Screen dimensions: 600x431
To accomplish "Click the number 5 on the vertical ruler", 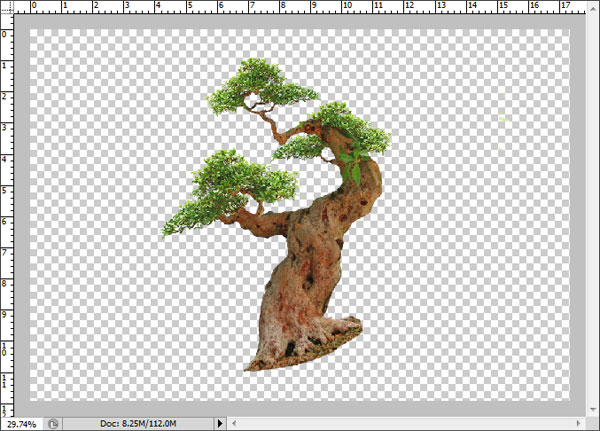I will tap(4, 190).
